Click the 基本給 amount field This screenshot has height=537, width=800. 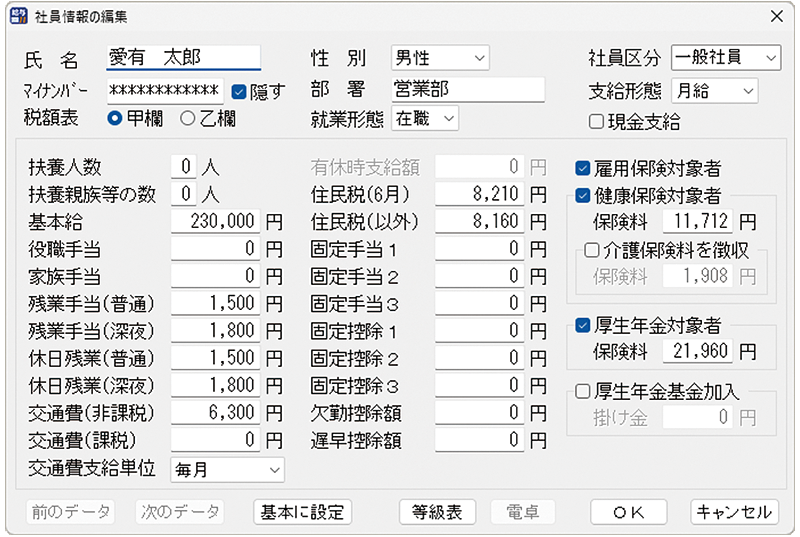click(215, 220)
